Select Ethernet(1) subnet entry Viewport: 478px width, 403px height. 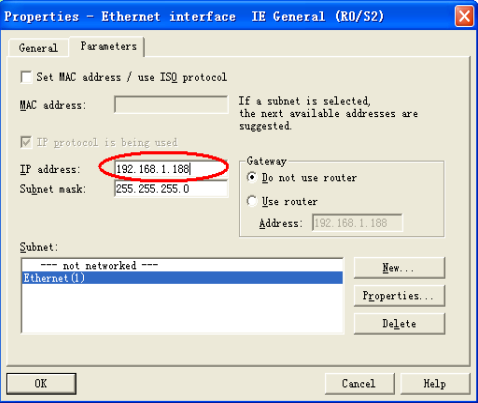coord(182,278)
